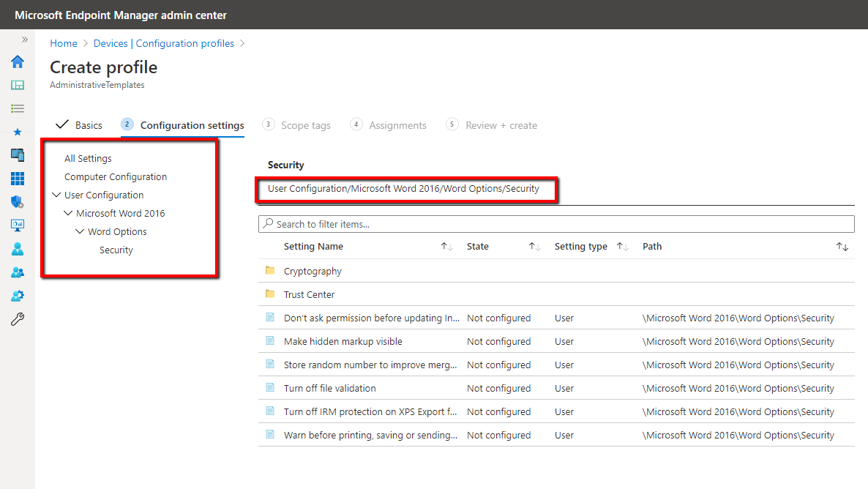Screen dimensions: 868x489
Task: Switch to the Basics step tab
Action: tap(79, 125)
